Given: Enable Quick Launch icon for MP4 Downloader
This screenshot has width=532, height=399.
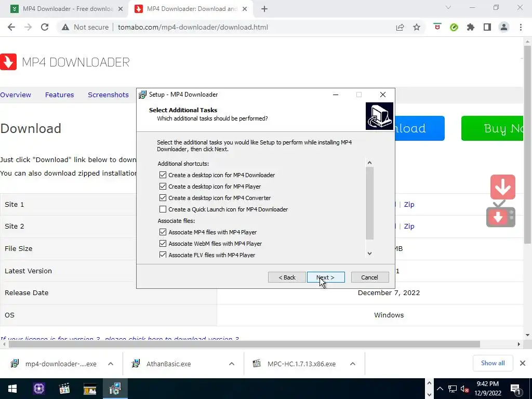Looking at the screenshot, I should coord(163,209).
